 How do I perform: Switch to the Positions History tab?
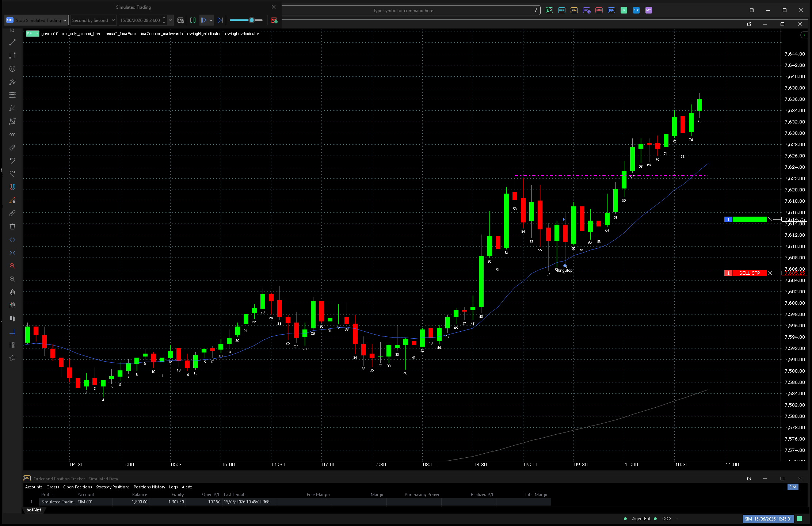point(149,487)
